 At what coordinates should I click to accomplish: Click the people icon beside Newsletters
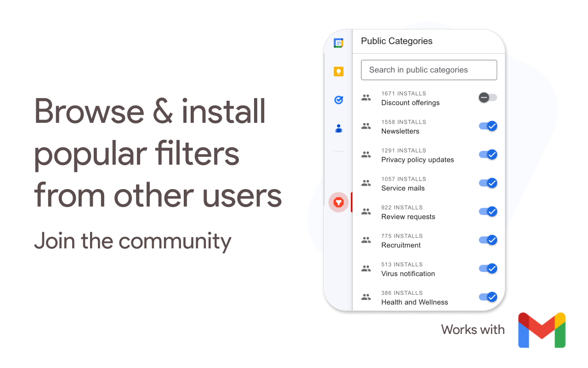click(x=366, y=126)
